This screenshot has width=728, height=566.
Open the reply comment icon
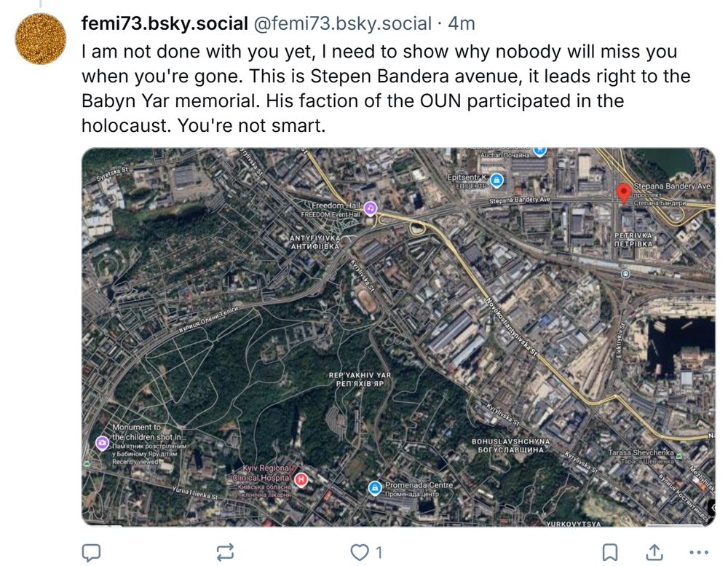click(91, 552)
